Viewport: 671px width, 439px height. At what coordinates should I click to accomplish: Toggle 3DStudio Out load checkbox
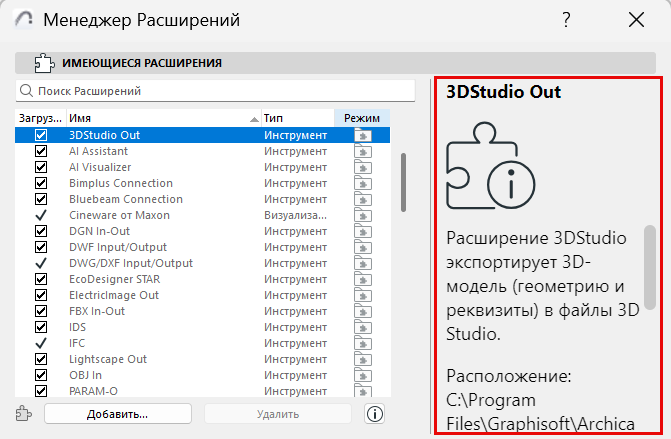coord(41,135)
